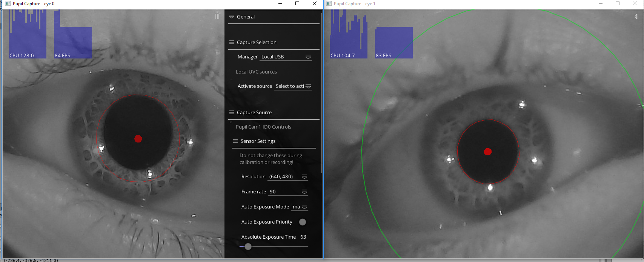Open the Activate source dropdown
This screenshot has width=644, height=262.
[293, 86]
